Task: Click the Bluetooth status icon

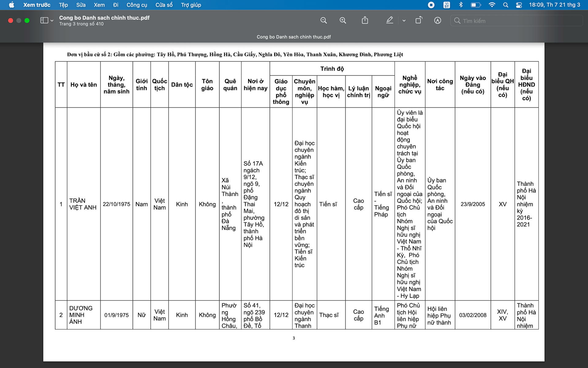Action: (461, 5)
